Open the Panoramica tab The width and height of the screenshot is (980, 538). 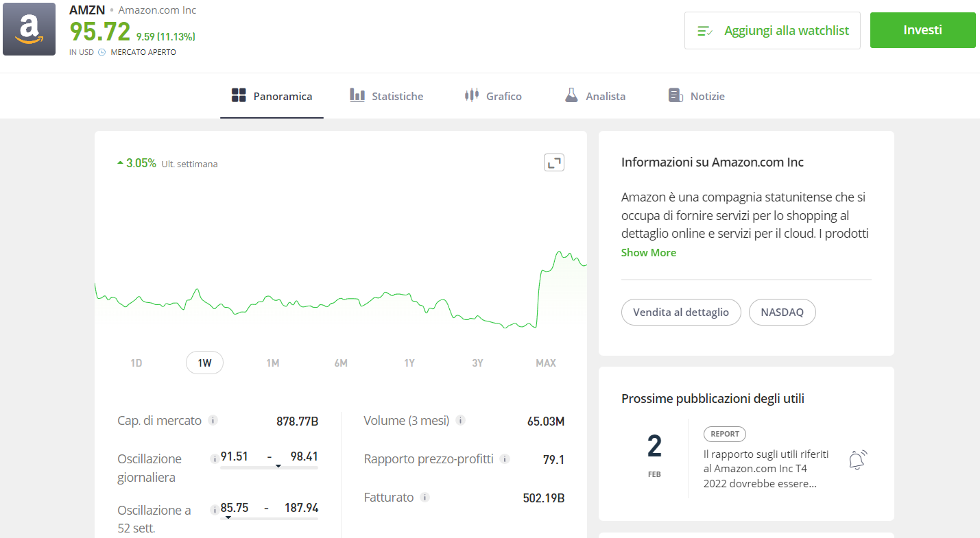pos(272,96)
